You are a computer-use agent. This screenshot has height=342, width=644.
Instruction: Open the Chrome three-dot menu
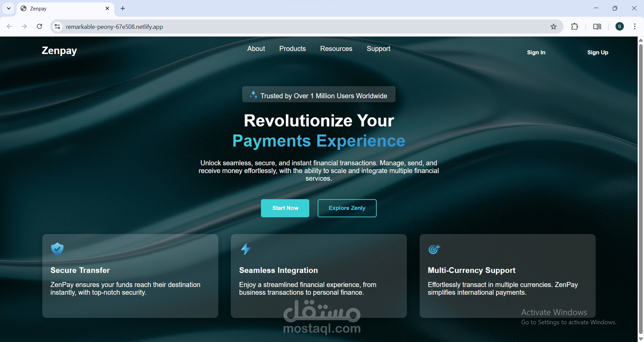[x=635, y=26]
